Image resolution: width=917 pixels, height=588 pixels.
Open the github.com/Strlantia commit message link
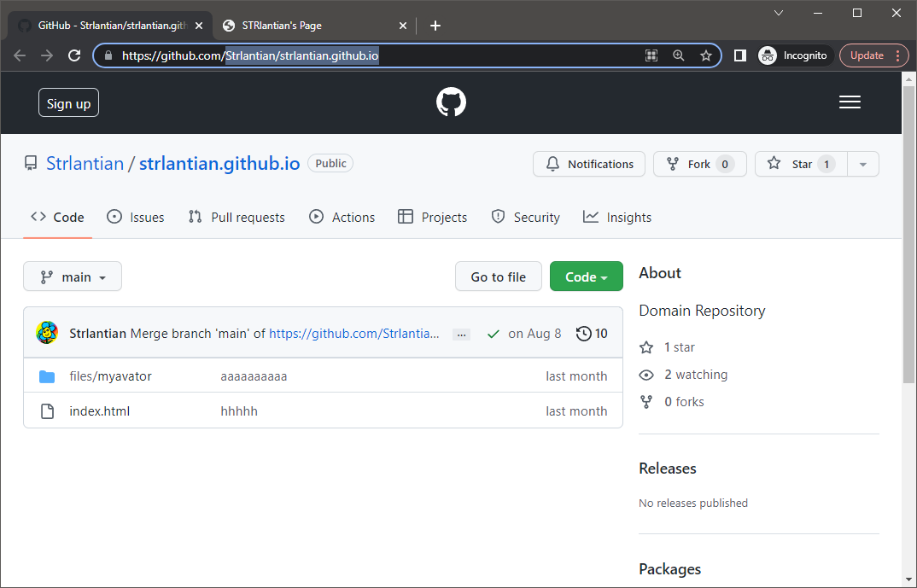click(x=353, y=334)
